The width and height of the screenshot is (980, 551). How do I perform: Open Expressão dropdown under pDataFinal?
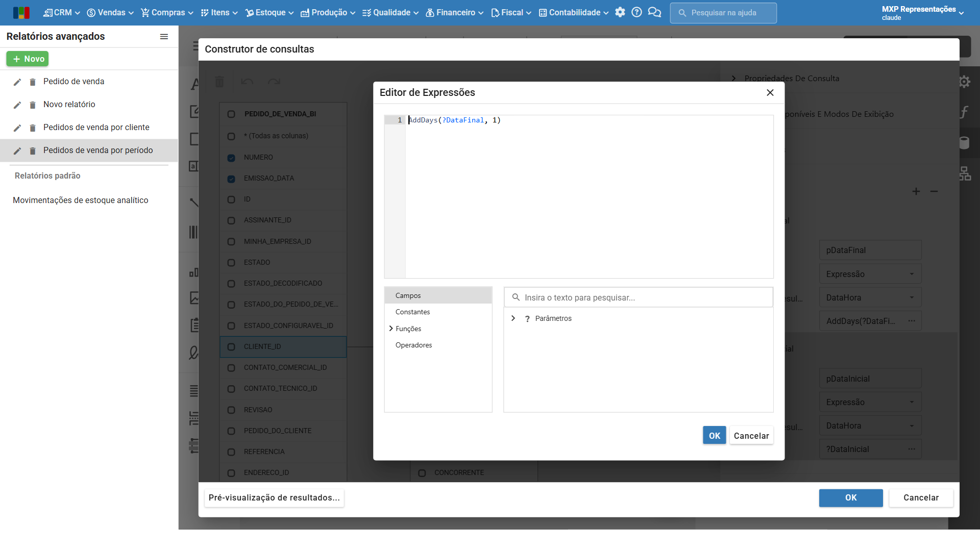click(x=870, y=274)
